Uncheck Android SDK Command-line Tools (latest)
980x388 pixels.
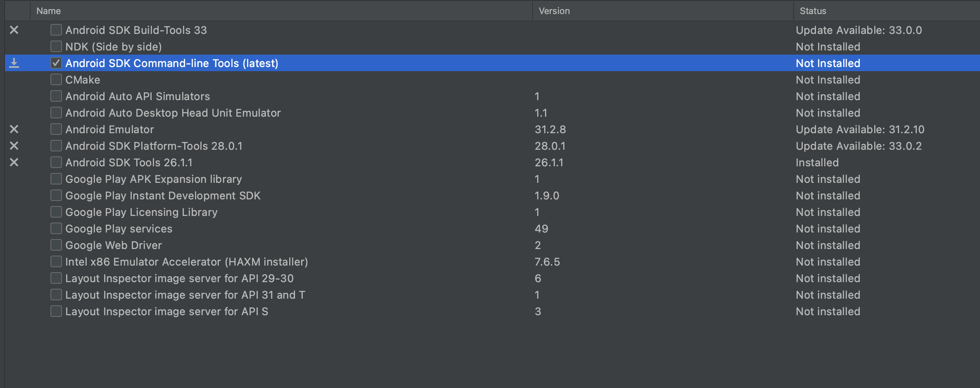click(56, 63)
